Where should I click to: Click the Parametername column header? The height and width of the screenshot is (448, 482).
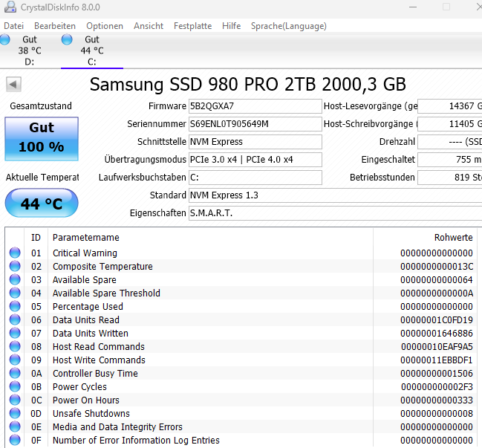click(x=211, y=238)
